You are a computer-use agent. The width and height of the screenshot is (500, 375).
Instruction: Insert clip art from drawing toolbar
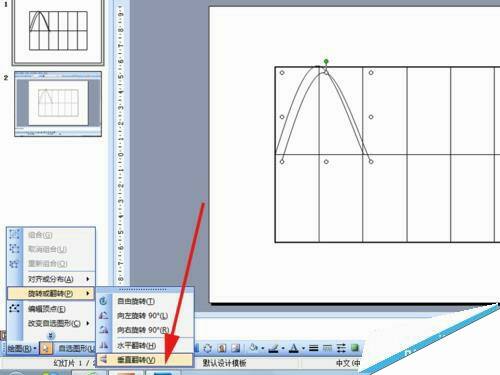point(222,348)
